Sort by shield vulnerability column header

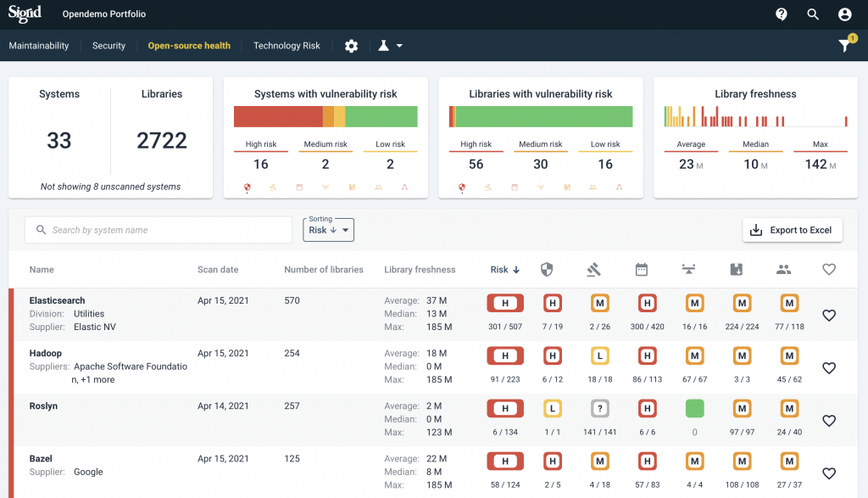[x=547, y=269]
